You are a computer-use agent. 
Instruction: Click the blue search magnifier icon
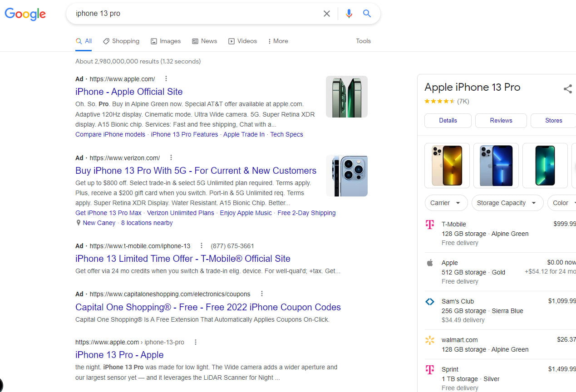click(367, 14)
